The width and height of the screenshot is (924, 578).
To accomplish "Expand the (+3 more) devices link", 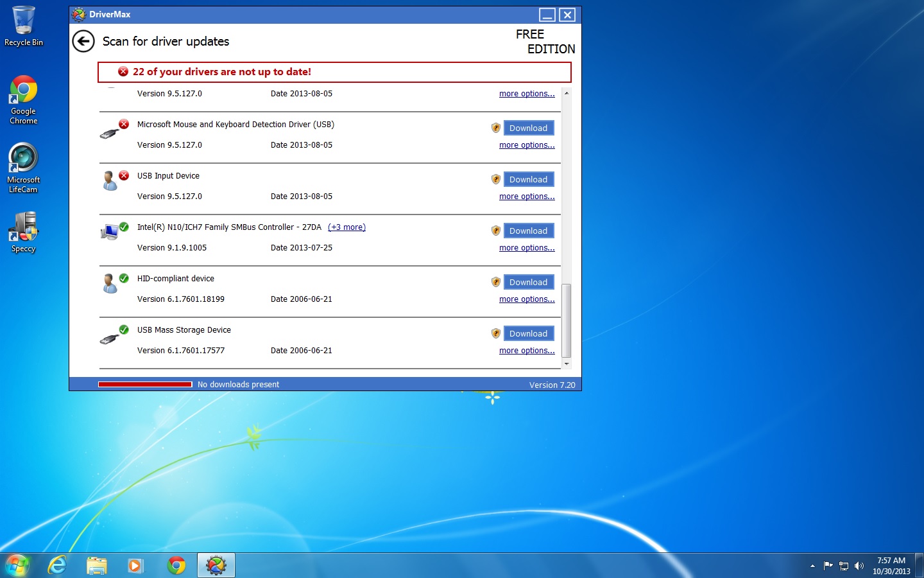I will coord(346,227).
